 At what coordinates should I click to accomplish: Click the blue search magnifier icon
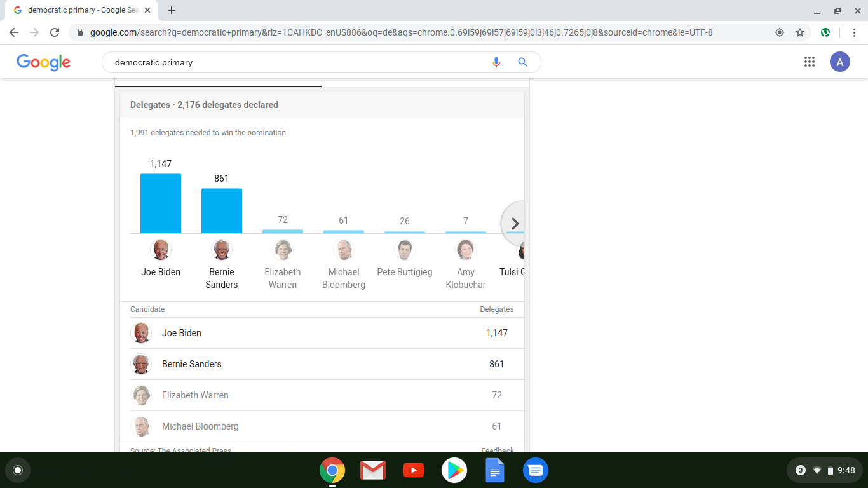[523, 62]
